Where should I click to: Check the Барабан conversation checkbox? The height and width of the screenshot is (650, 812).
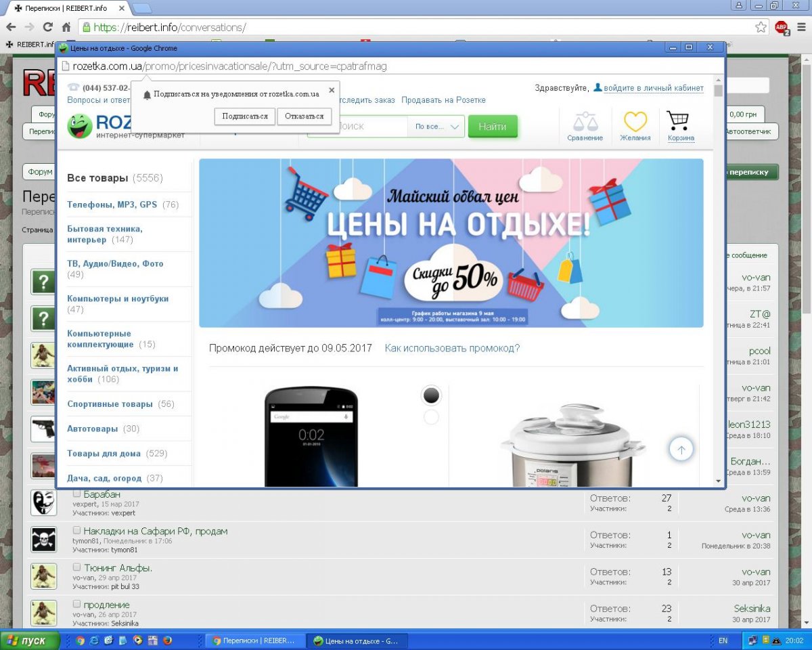[x=77, y=494]
